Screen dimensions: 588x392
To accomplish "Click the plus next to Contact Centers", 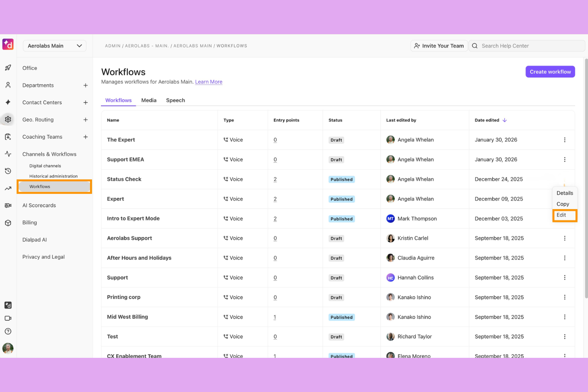I will 85,102.
